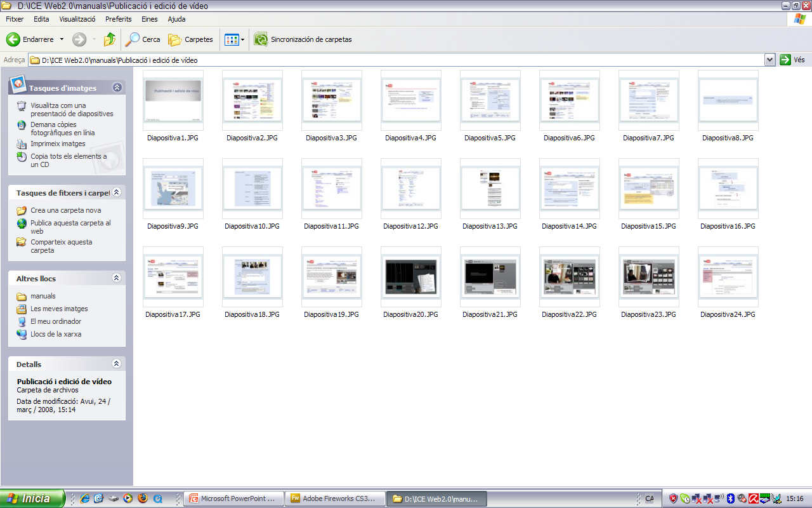Open the Eines menu
812x508 pixels.
coord(149,19)
